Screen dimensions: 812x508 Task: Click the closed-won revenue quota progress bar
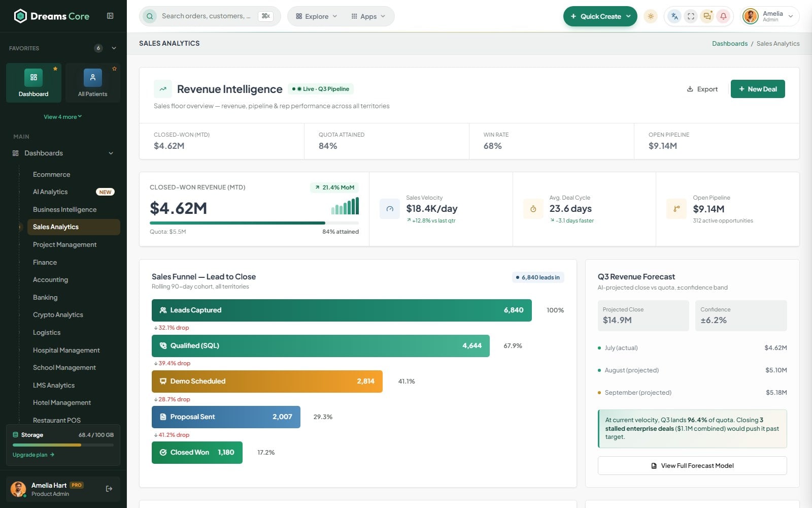pos(254,223)
